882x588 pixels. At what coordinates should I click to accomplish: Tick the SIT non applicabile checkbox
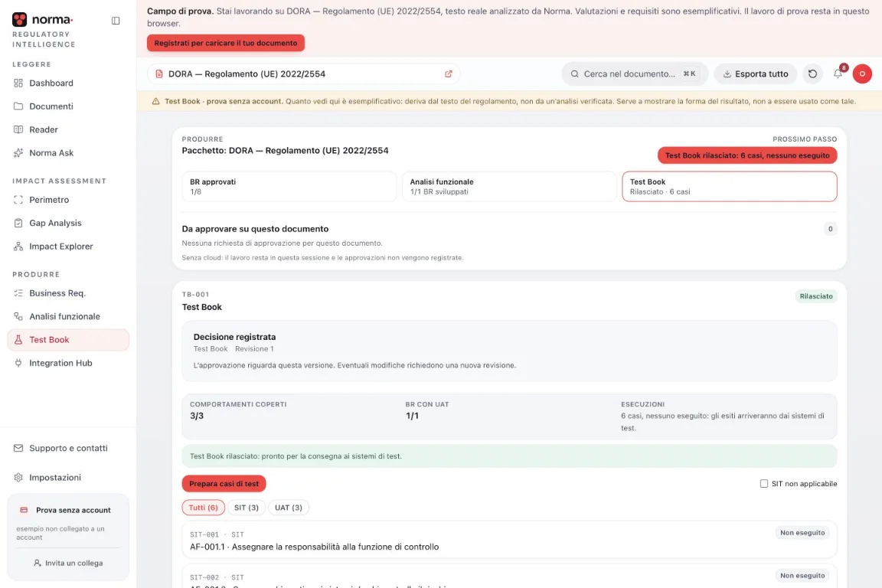763,484
